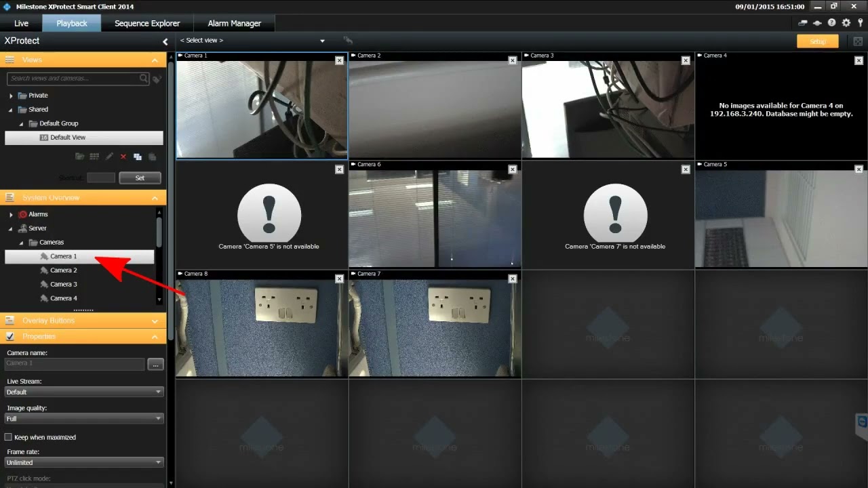Open the Frame rate Unlimited dropdown
This screenshot has height=488, width=868.
coord(84,462)
